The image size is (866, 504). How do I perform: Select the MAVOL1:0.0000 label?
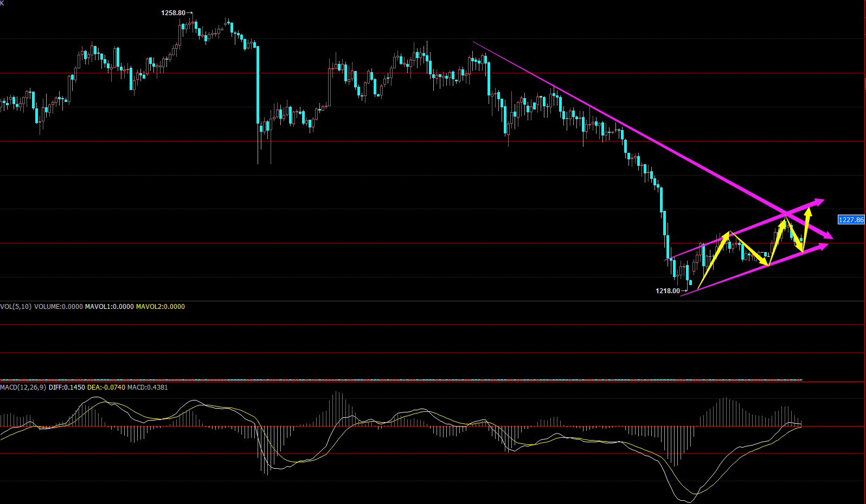click(x=110, y=307)
